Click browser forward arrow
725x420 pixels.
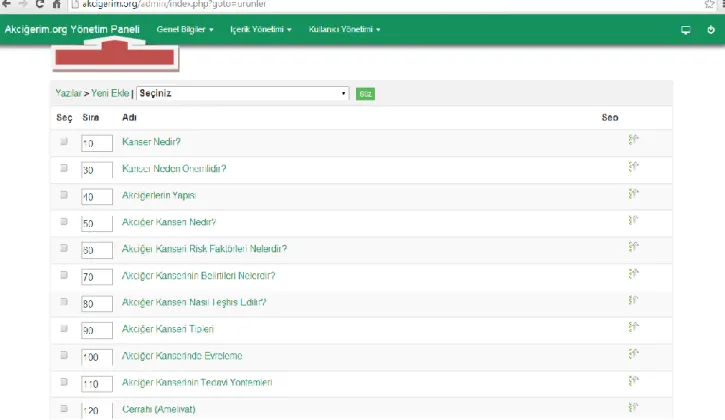pyautogui.click(x=23, y=4)
